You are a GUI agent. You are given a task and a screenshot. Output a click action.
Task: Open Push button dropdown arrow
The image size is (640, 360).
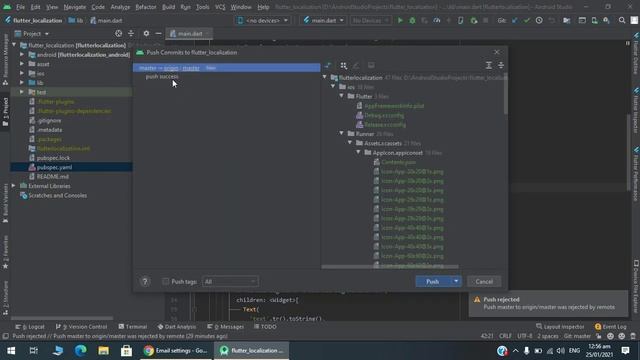[456, 282]
